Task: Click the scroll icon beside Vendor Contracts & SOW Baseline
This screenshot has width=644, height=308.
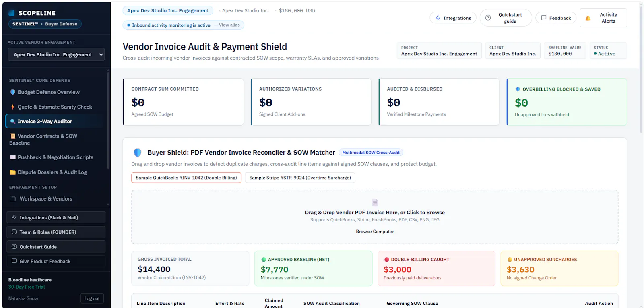Action: coord(12,136)
